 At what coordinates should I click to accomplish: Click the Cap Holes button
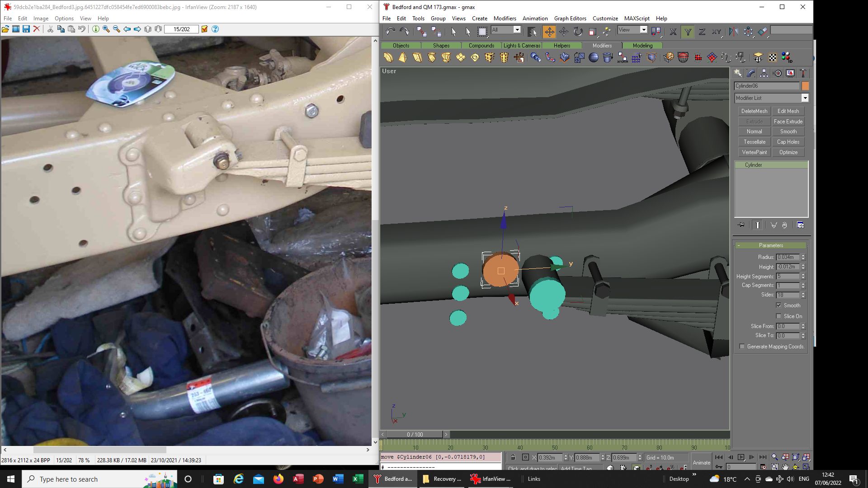pos(788,142)
